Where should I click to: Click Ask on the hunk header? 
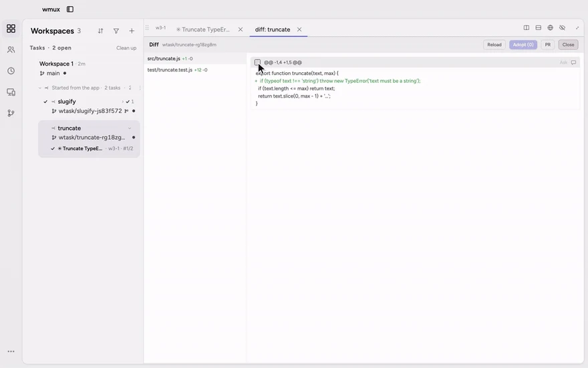(563, 62)
